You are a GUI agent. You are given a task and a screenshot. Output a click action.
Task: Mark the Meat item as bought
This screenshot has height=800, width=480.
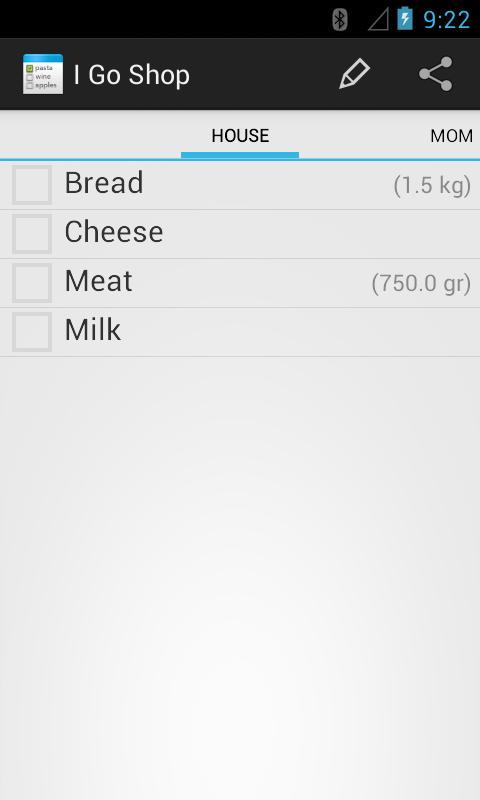pyautogui.click(x=32, y=283)
